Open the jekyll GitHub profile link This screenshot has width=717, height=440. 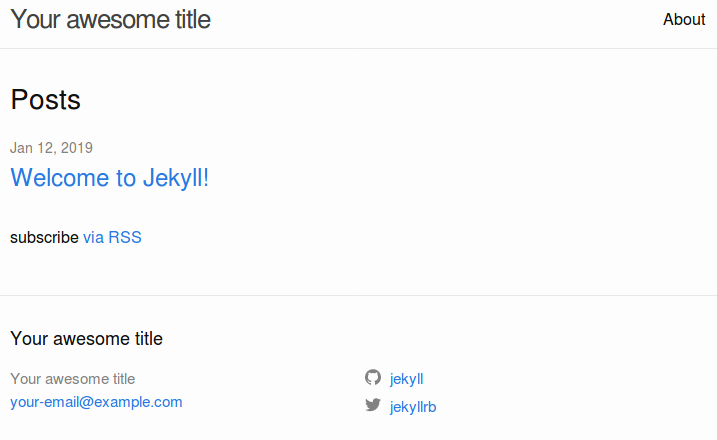[x=407, y=379]
